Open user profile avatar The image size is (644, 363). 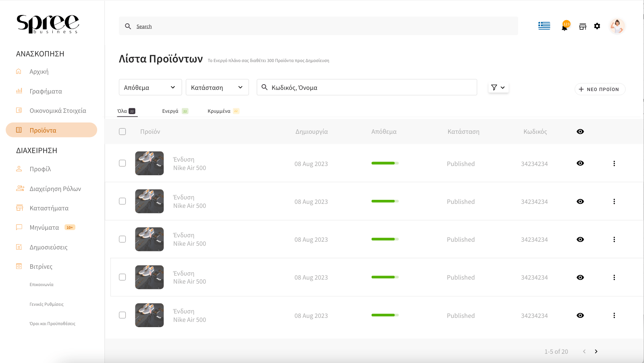tap(617, 27)
